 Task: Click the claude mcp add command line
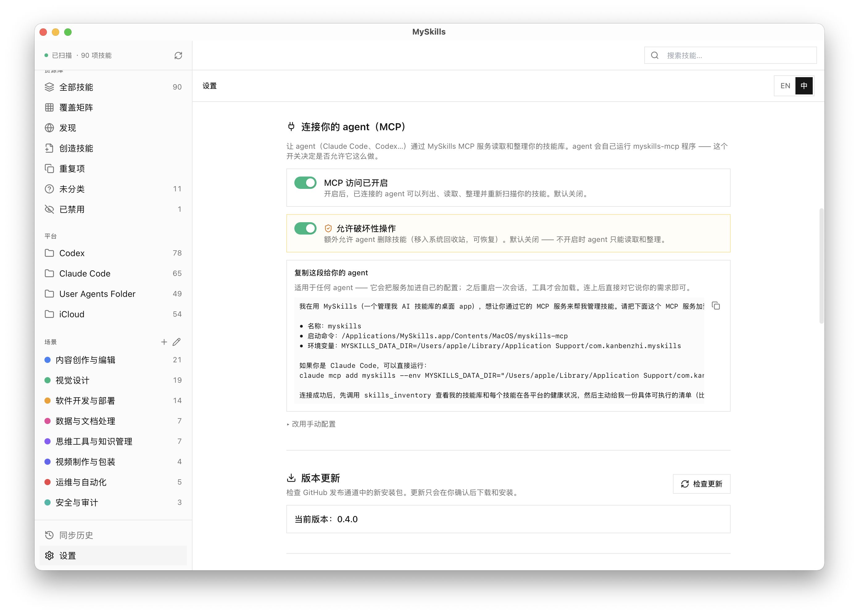coord(501,376)
